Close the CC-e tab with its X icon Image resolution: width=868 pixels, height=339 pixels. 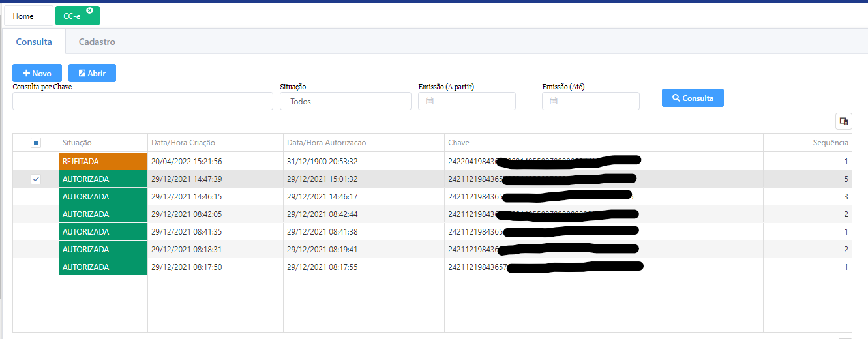[x=90, y=10]
